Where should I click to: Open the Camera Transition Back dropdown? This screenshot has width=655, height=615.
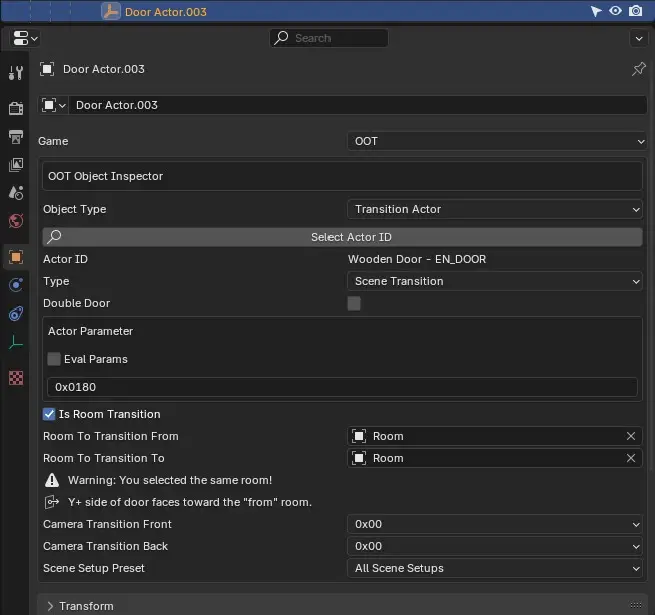point(495,546)
